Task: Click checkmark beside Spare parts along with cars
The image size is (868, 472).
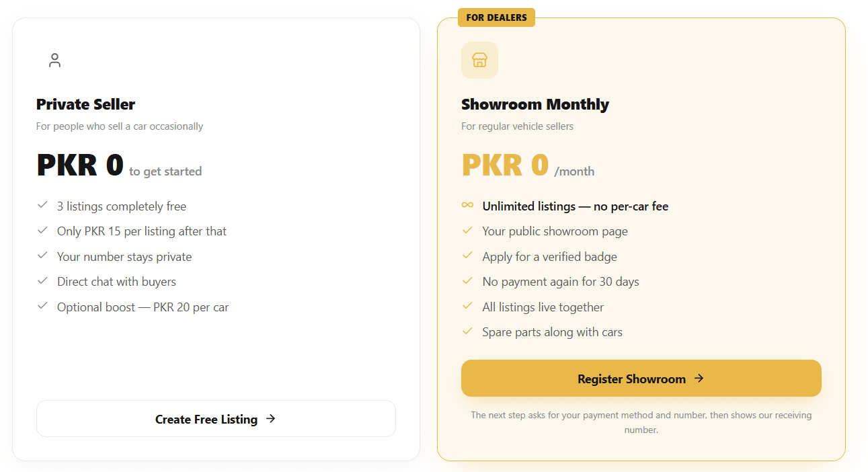Action: 467,331
